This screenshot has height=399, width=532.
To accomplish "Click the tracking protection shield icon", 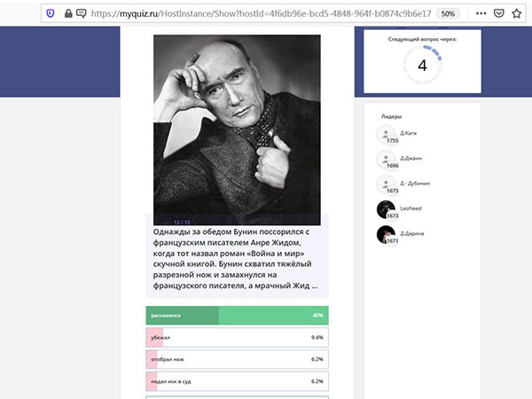I will [50, 13].
